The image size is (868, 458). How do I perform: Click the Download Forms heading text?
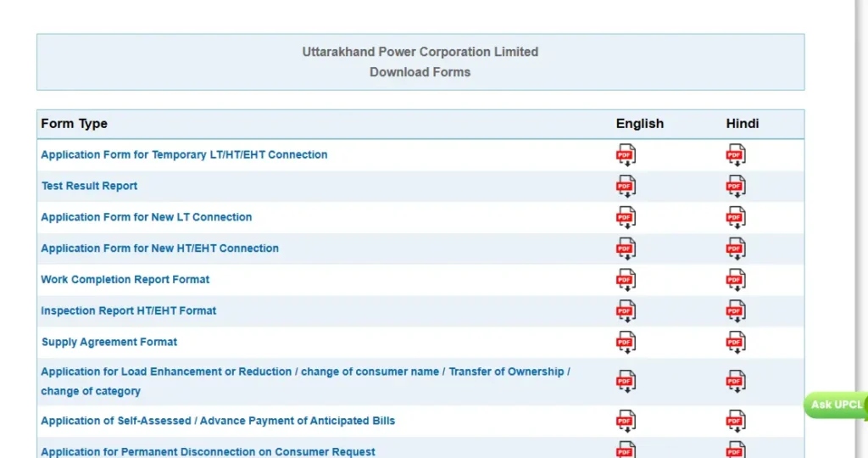click(x=420, y=72)
